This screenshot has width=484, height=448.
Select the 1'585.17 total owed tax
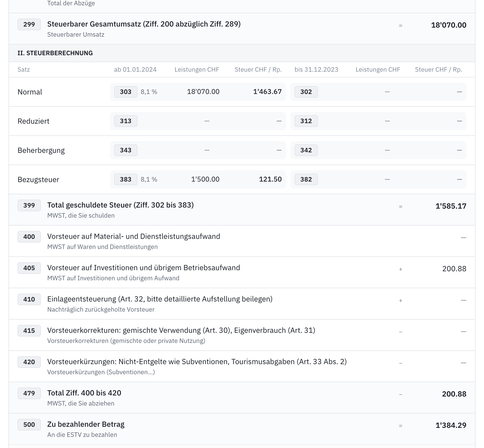pos(451,206)
